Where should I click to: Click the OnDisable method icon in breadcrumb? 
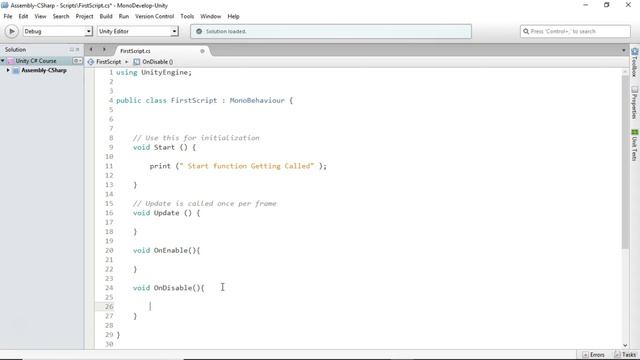pos(137,62)
